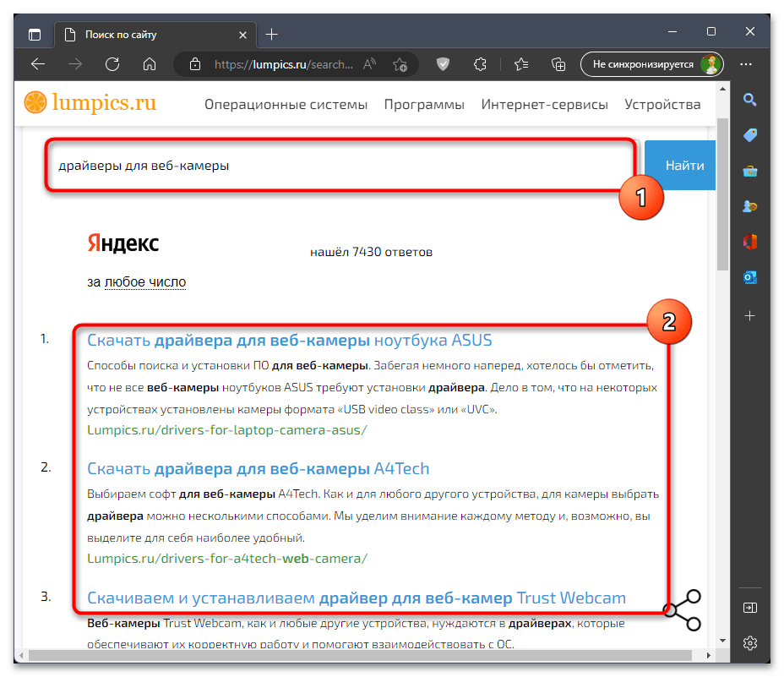Refresh the current page
The image size is (784, 677).
click(x=112, y=64)
